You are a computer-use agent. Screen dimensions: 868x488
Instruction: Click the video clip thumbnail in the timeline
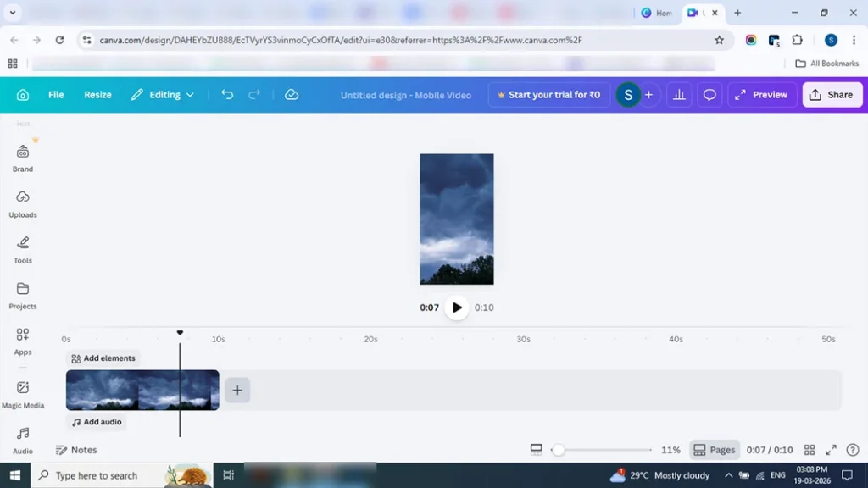(x=142, y=390)
